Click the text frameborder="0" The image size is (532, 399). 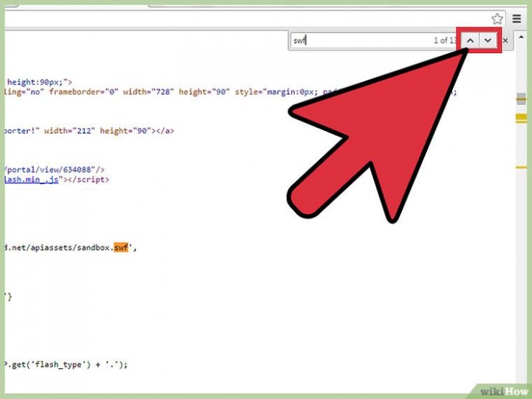(83, 92)
